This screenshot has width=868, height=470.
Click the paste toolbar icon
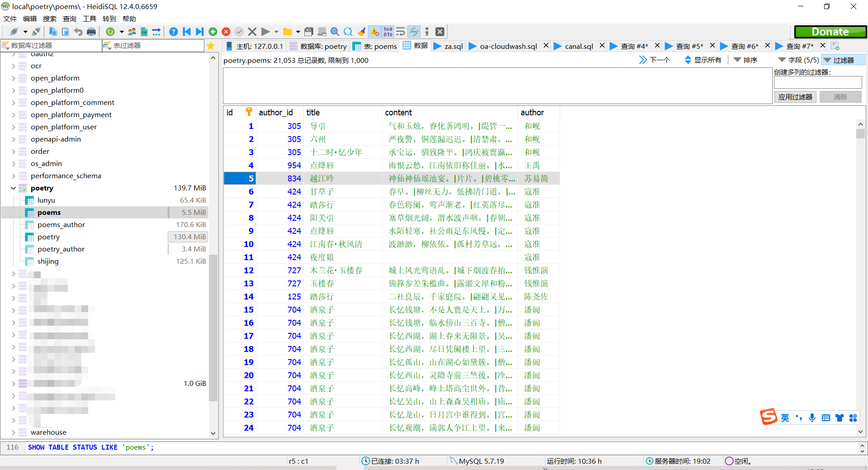tap(66, 32)
